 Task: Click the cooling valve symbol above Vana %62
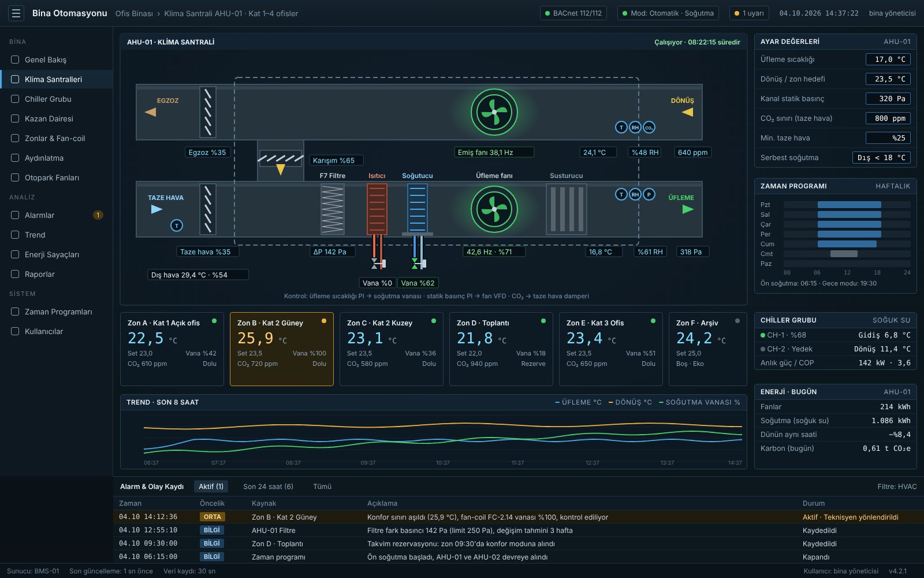point(418,264)
